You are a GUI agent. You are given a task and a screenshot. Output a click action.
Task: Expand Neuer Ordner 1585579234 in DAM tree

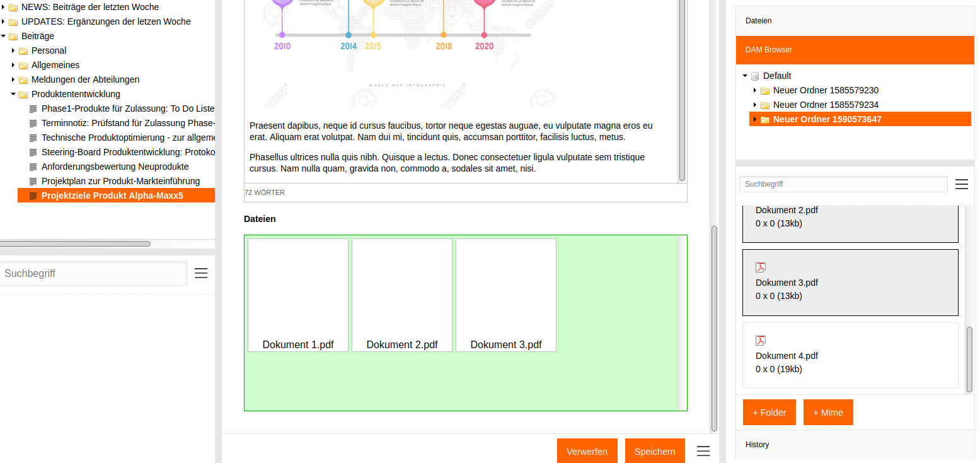755,105
